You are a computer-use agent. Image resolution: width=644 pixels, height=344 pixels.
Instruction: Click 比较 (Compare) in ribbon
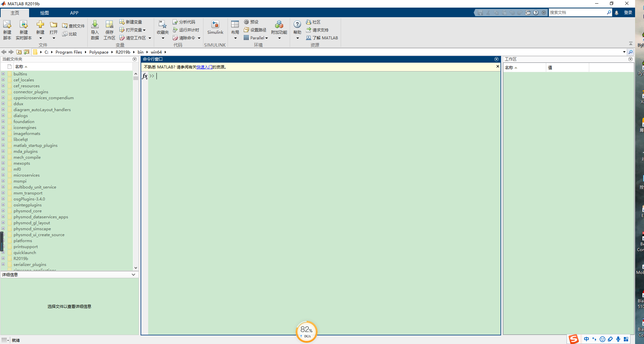click(x=69, y=34)
